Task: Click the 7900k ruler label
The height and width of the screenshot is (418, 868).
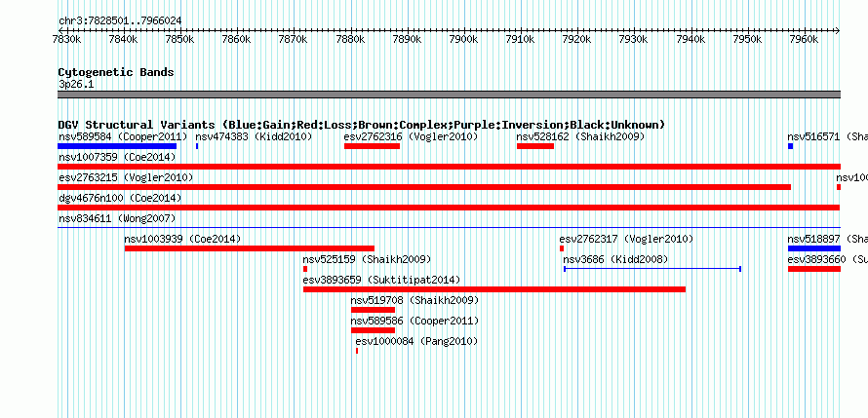Action: tap(463, 39)
